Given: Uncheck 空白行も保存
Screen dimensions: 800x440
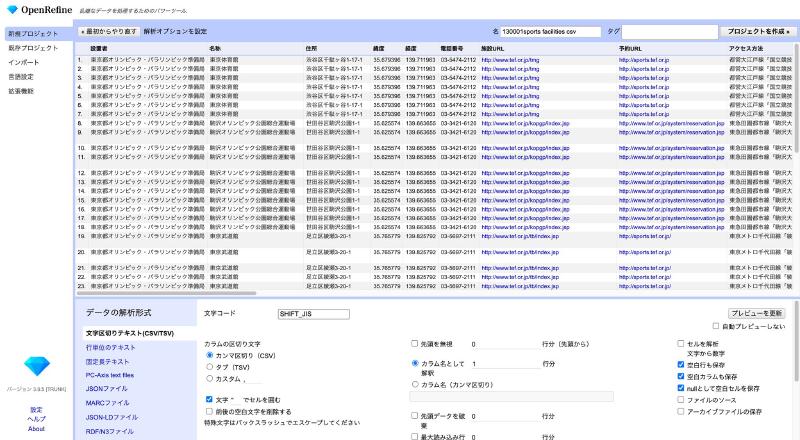Looking at the screenshot, I should 681,364.
